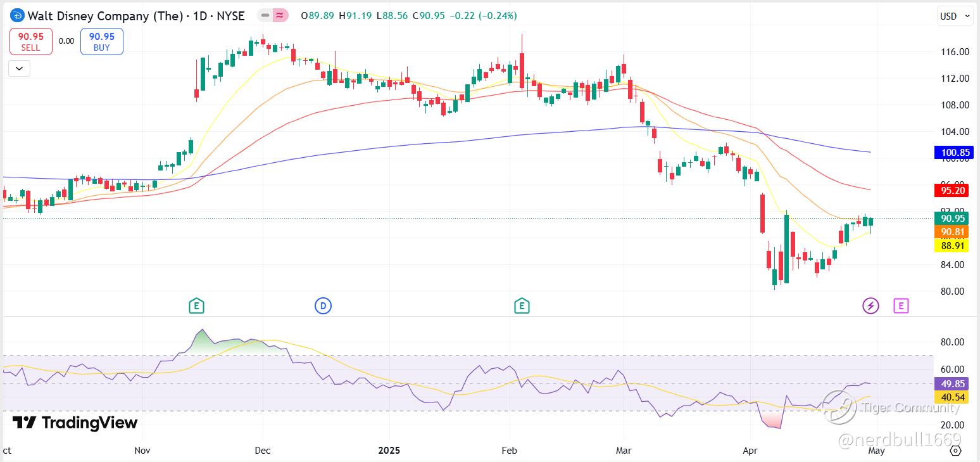
Task: Click the purple 49.85 RSI value label
Action: click(951, 383)
